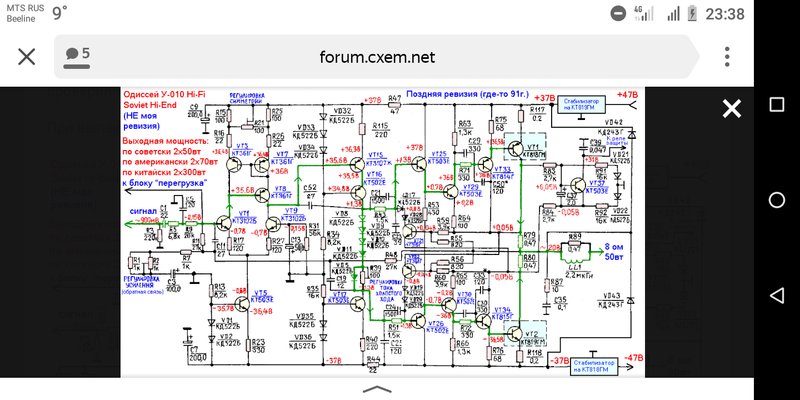800x400 pixels.
Task: Close the schematic image viewer
Action: [731, 109]
